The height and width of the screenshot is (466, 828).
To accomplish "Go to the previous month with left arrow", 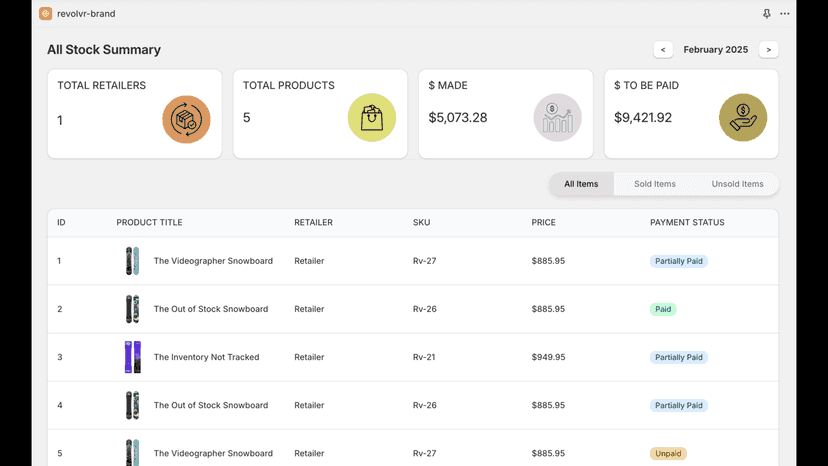I will [x=663, y=50].
